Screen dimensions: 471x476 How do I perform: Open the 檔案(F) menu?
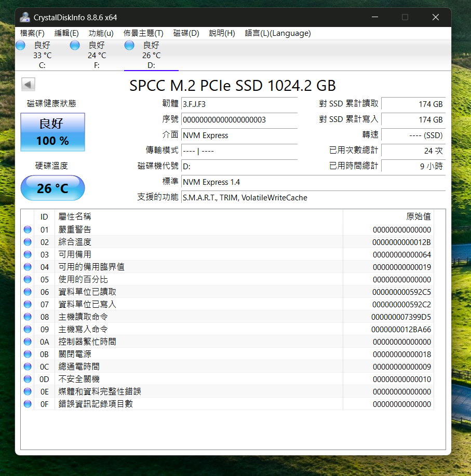pos(32,33)
